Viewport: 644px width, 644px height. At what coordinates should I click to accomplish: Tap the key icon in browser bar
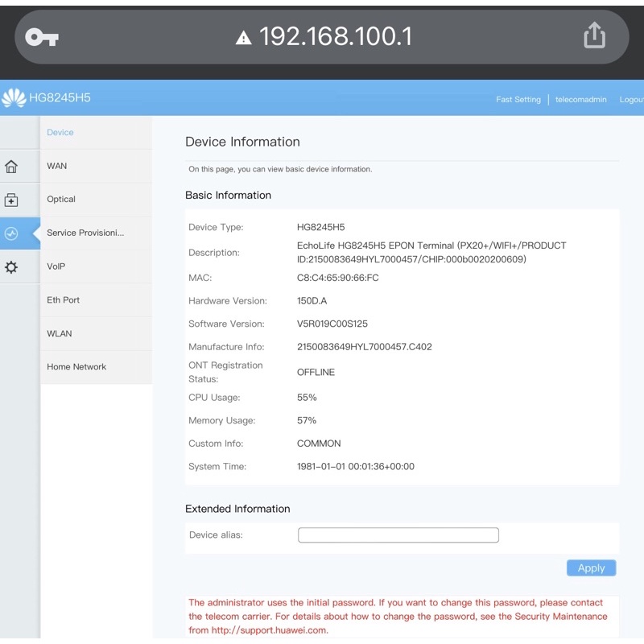tap(42, 37)
